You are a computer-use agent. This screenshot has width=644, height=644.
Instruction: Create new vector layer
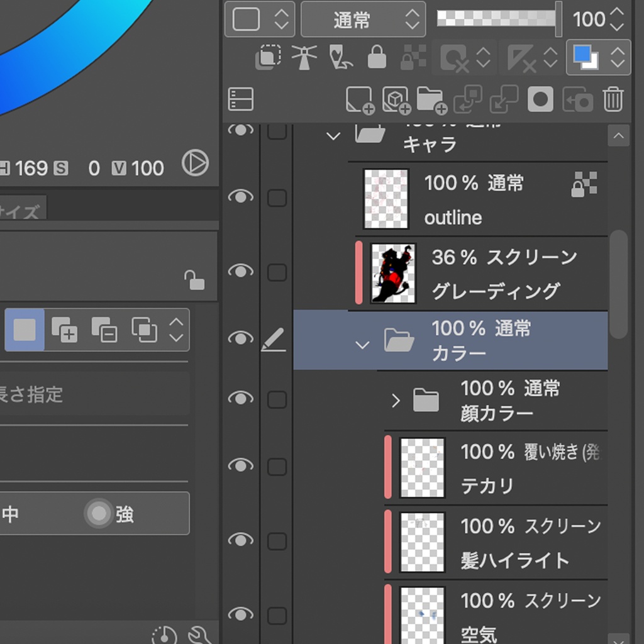tap(396, 99)
